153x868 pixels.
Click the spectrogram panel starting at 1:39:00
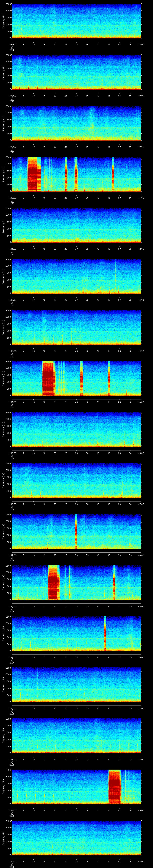coord(76,123)
